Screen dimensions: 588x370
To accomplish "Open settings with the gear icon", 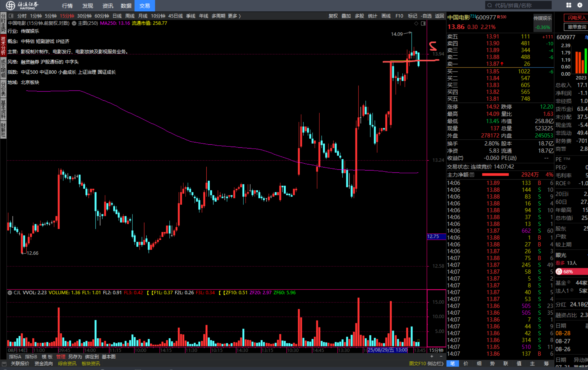I will (x=580, y=5).
